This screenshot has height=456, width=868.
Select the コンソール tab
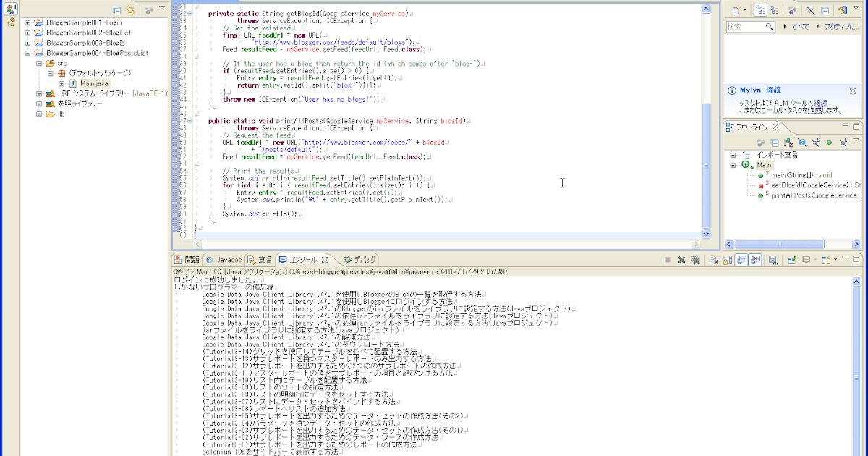(x=303, y=259)
